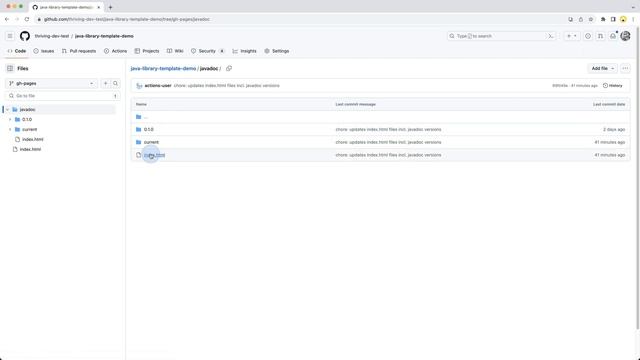This screenshot has width=640, height=360.
Task: Open the issues shortcut icon in header
Action: [588, 36]
